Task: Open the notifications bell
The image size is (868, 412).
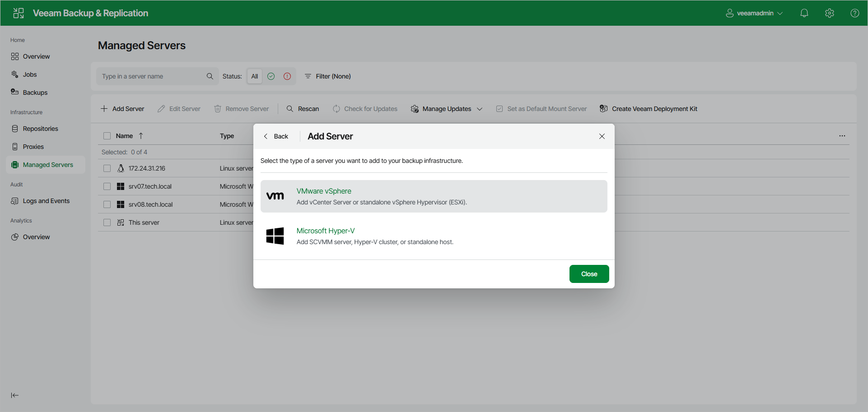Action: [804, 13]
